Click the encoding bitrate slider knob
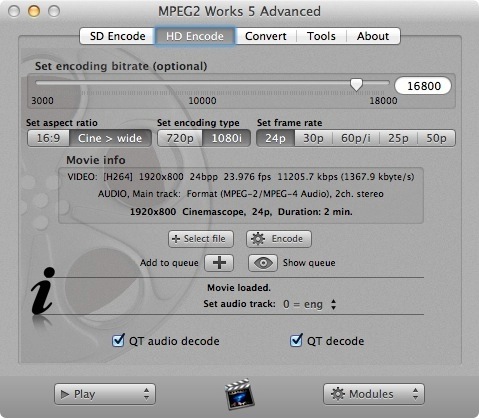The image size is (479, 419). [356, 85]
